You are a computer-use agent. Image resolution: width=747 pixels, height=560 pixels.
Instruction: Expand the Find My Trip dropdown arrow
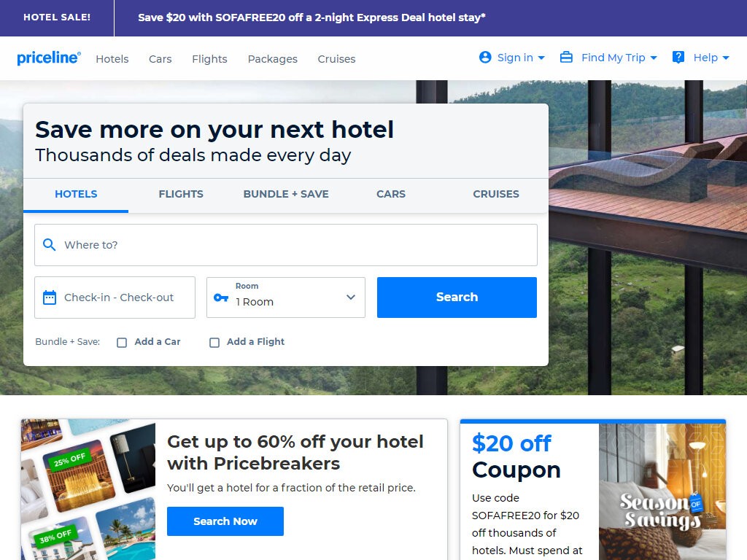coord(654,58)
